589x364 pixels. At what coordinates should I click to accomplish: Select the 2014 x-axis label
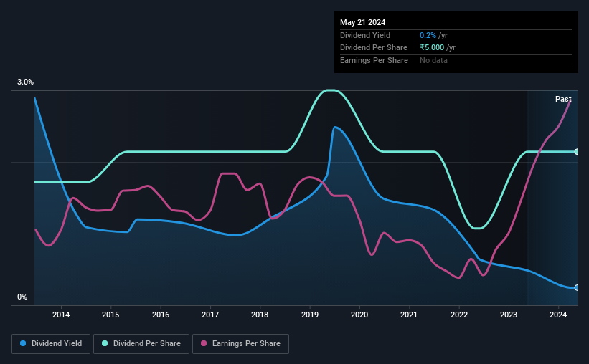coord(61,315)
